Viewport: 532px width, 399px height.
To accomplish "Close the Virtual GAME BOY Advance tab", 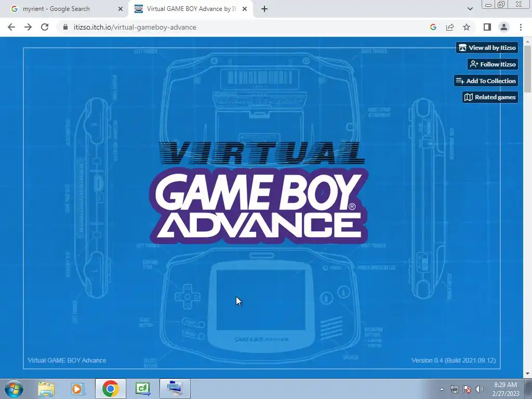I will pyautogui.click(x=244, y=9).
